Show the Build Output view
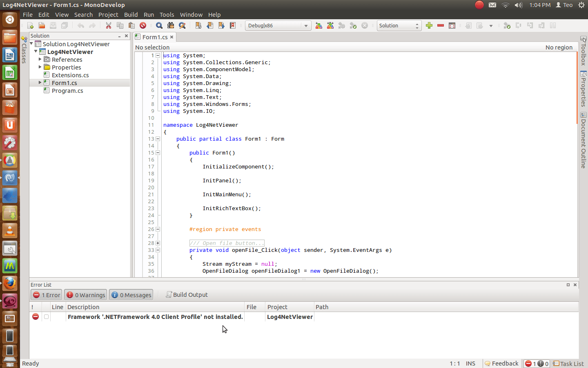588x368 pixels. pyautogui.click(x=187, y=295)
